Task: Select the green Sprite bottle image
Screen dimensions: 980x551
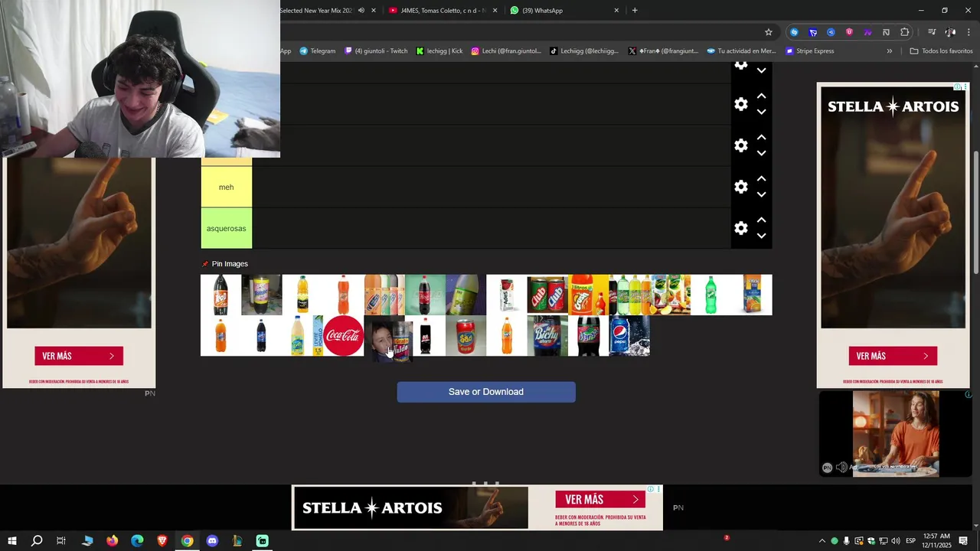Action: click(x=710, y=295)
